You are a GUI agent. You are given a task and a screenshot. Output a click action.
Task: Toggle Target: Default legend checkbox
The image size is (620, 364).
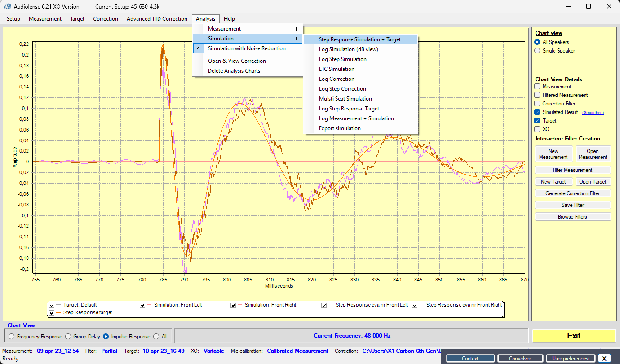coord(52,305)
